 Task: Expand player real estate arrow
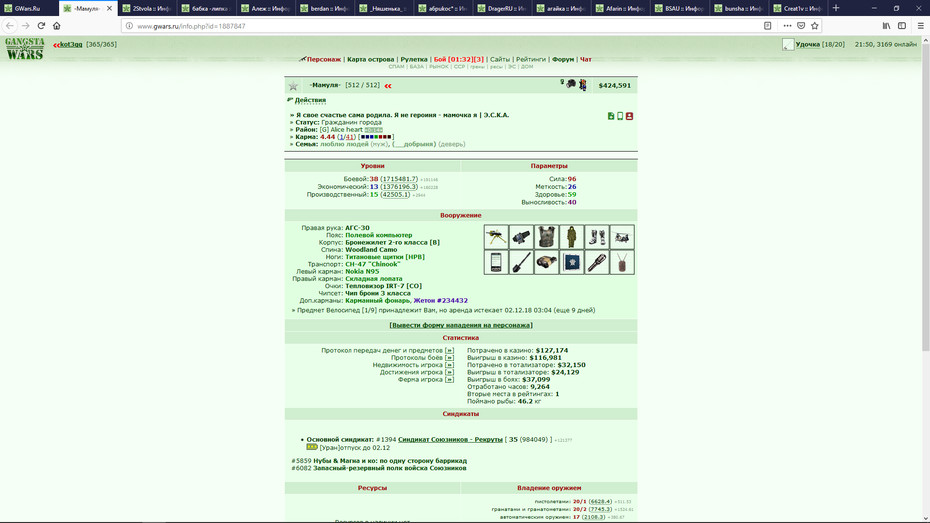click(x=449, y=365)
